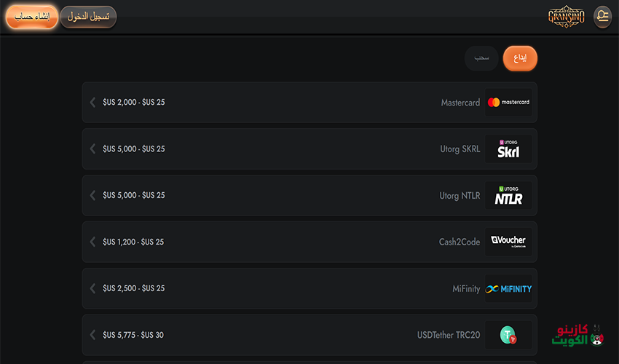
Task: Select the Mastercard logo icon
Action: pyautogui.click(x=508, y=102)
